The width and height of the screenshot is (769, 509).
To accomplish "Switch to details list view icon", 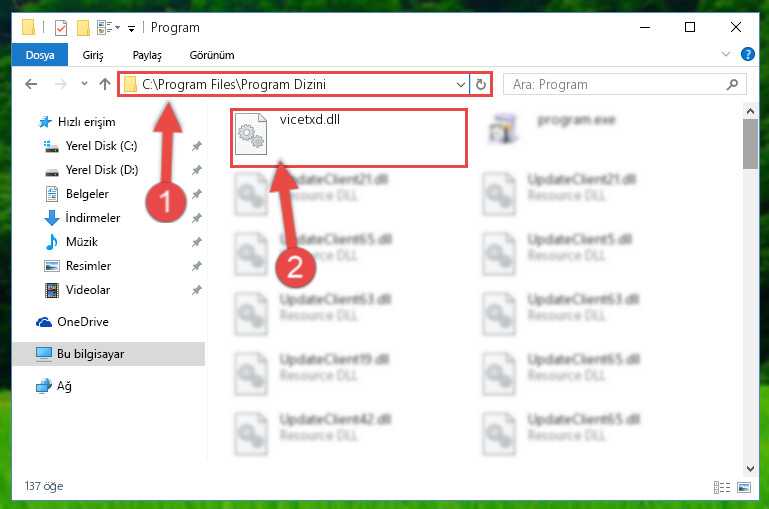I will tap(721, 487).
